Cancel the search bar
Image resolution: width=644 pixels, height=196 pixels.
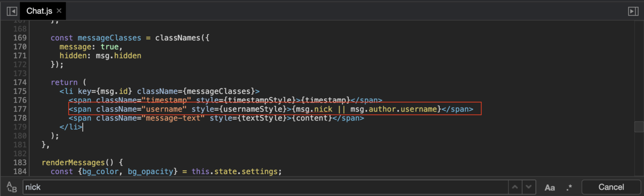click(x=611, y=187)
